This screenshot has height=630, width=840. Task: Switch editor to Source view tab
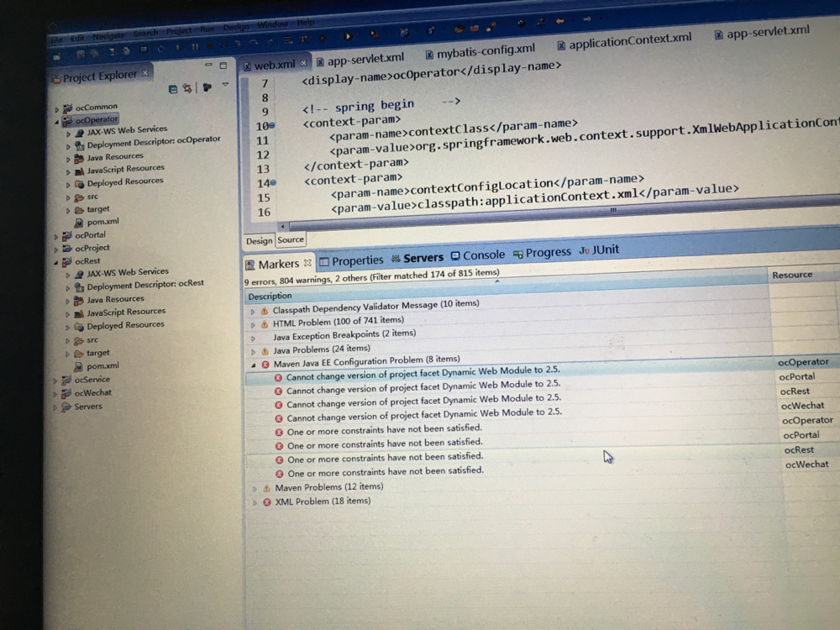click(x=291, y=240)
